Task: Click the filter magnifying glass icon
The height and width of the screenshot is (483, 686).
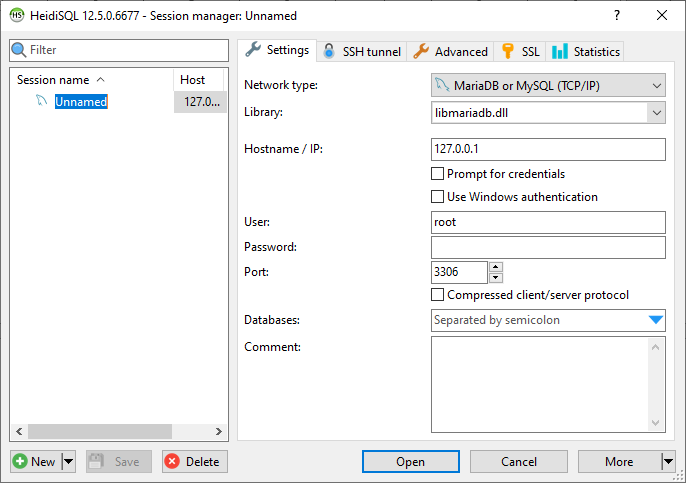Action: pyautogui.click(x=19, y=50)
